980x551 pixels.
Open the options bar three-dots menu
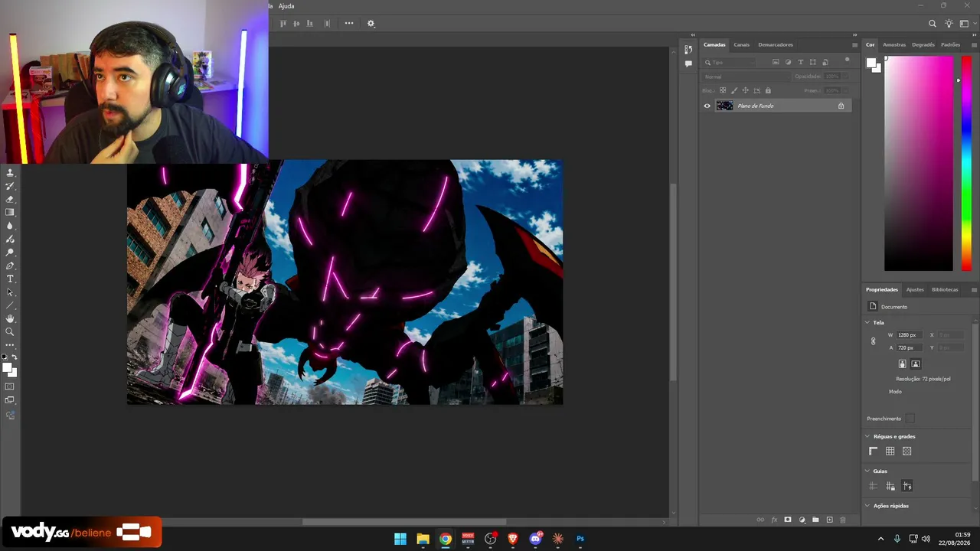pyautogui.click(x=349, y=23)
